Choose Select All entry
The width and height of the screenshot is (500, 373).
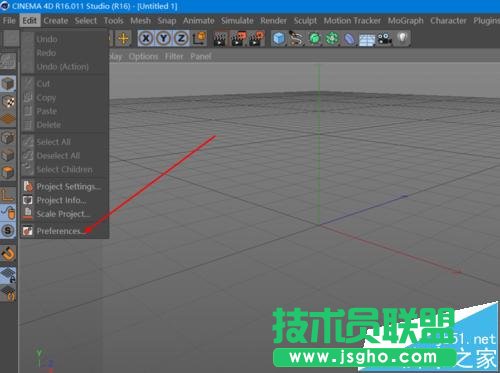65,142
